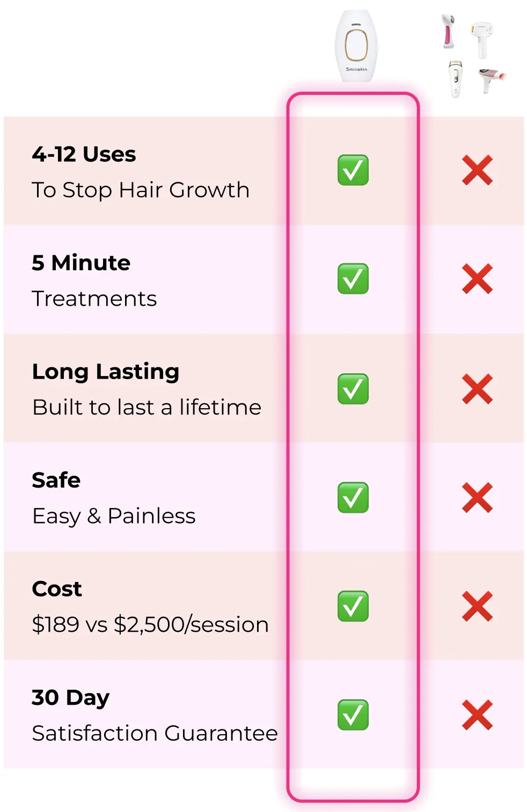Image resolution: width=527 pixels, height=812 pixels.
Task: Click green checkmark for 4-12 Uses
Action: [x=353, y=170]
